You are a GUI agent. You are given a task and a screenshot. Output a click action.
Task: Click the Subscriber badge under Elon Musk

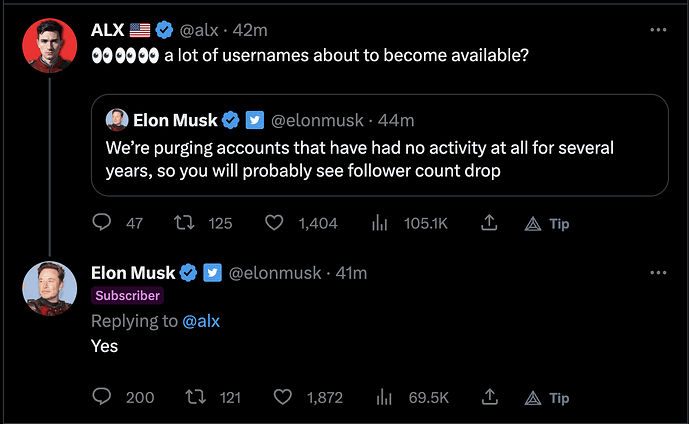pyautogui.click(x=127, y=296)
